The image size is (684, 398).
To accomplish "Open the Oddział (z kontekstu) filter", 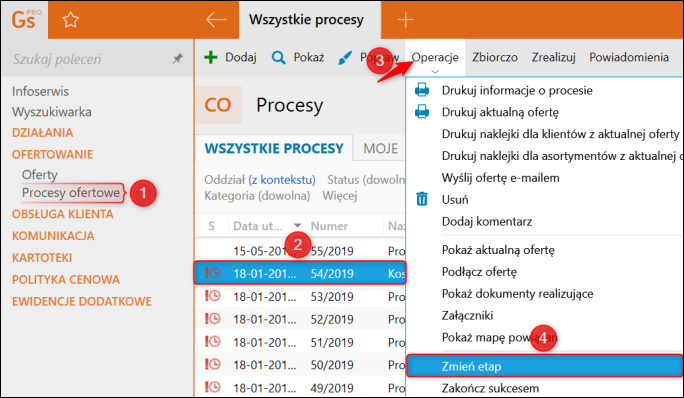I will coord(260,179).
